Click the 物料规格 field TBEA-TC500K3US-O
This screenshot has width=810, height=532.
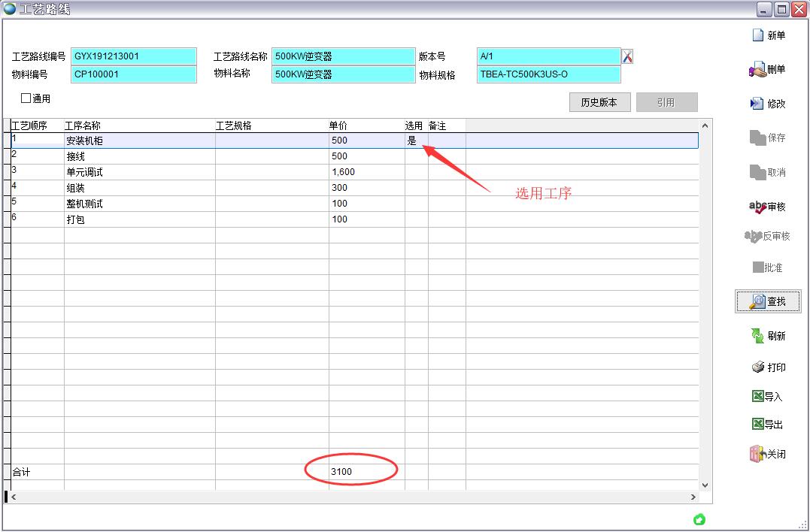pos(548,74)
